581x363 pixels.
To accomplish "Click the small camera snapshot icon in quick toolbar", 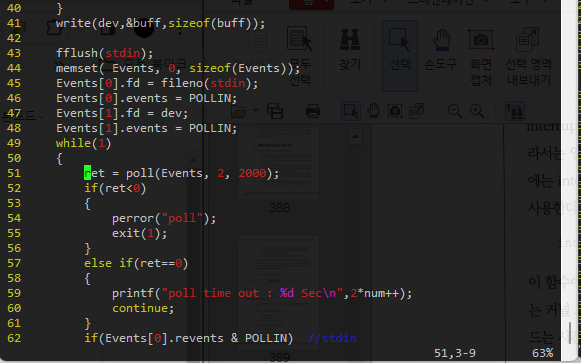I will pyautogui.click(x=395, y=111).
